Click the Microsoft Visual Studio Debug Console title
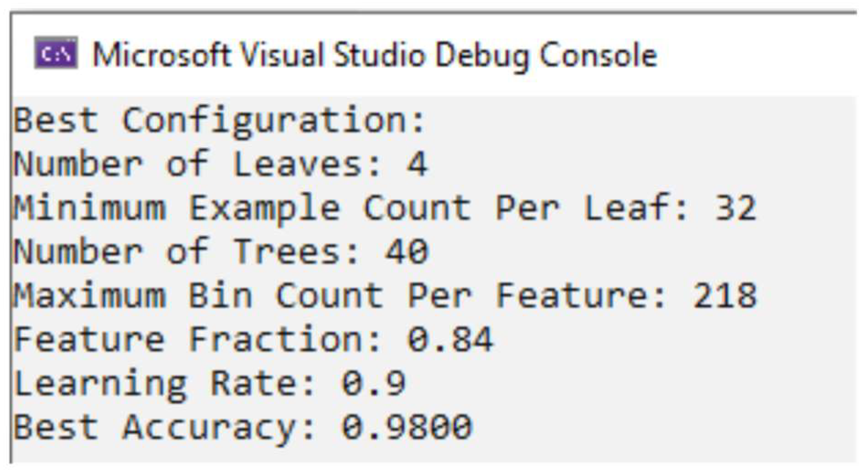This screenshot has width=868, height=473. (375, 55)
